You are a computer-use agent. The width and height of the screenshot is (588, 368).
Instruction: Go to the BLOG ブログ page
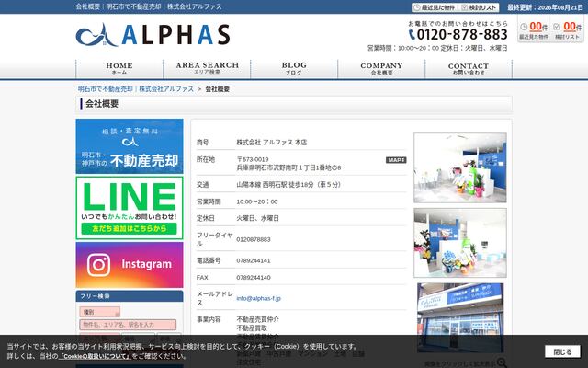click(x=294, y=68)
